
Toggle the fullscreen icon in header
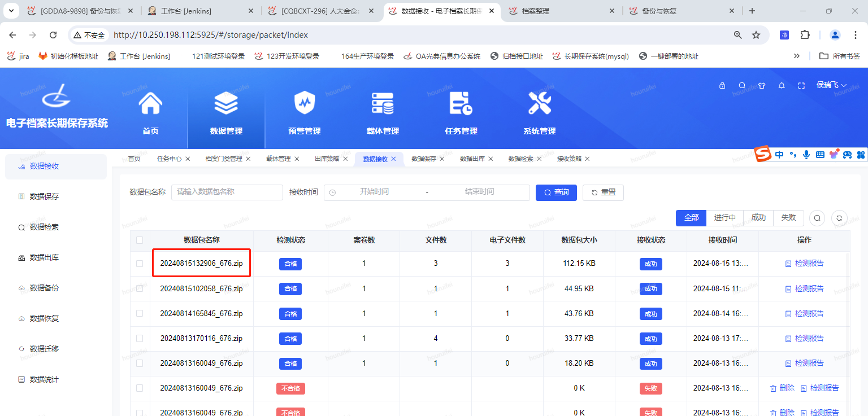[x=801, y=86]
